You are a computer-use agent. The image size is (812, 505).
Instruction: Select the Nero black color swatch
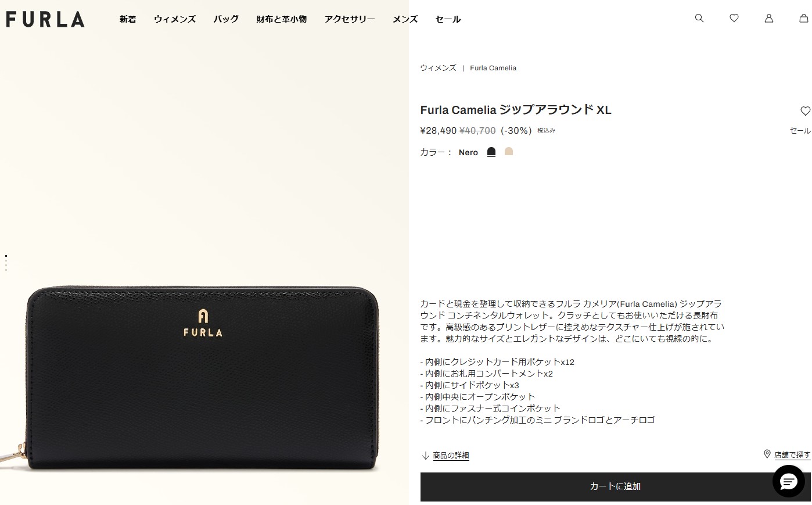pyautogui.click(x=491, y=152)
